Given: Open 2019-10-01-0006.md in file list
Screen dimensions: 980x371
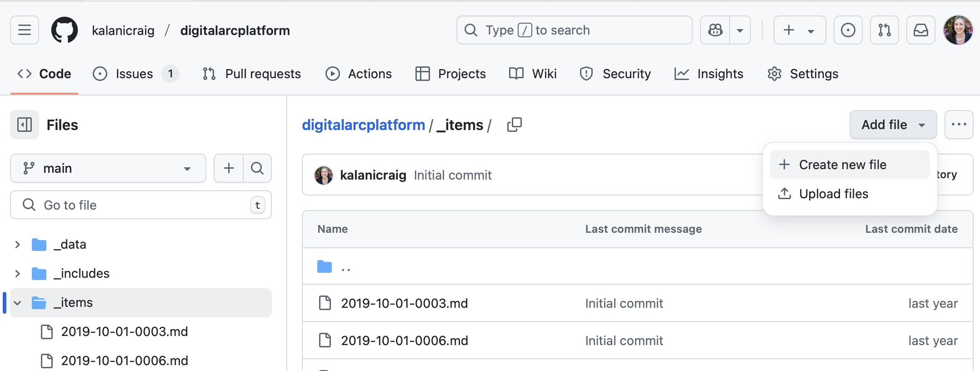Looking at the screenshot, I should [x=405, y=341].
